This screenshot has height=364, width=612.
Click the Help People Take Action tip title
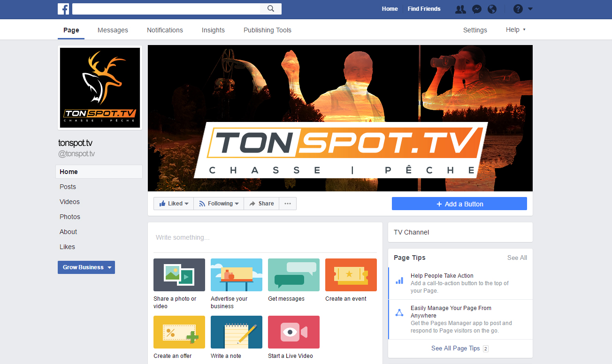tap(442, 276)
